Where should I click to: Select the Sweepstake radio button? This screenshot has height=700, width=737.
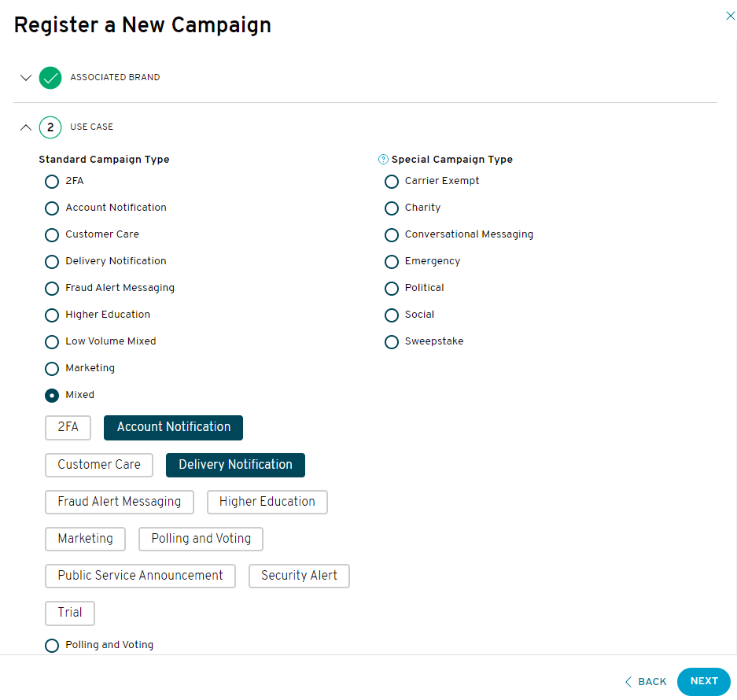click(x=392, y=342)
